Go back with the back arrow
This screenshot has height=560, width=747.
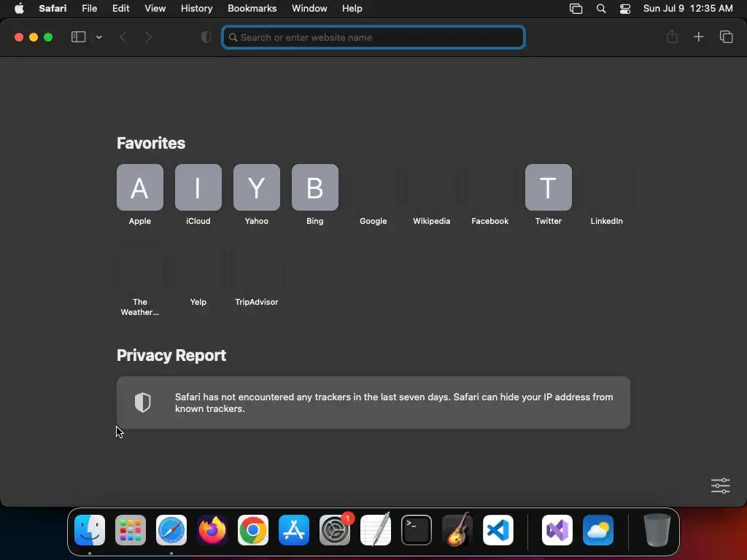pos(123,37)
